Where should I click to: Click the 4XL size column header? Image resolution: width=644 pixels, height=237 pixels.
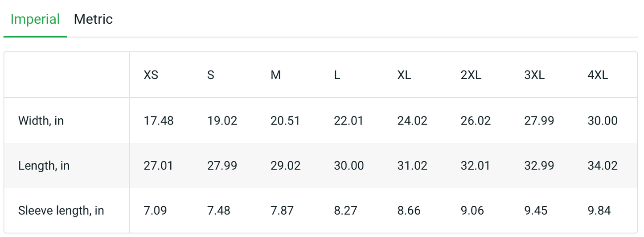point(598,75)
